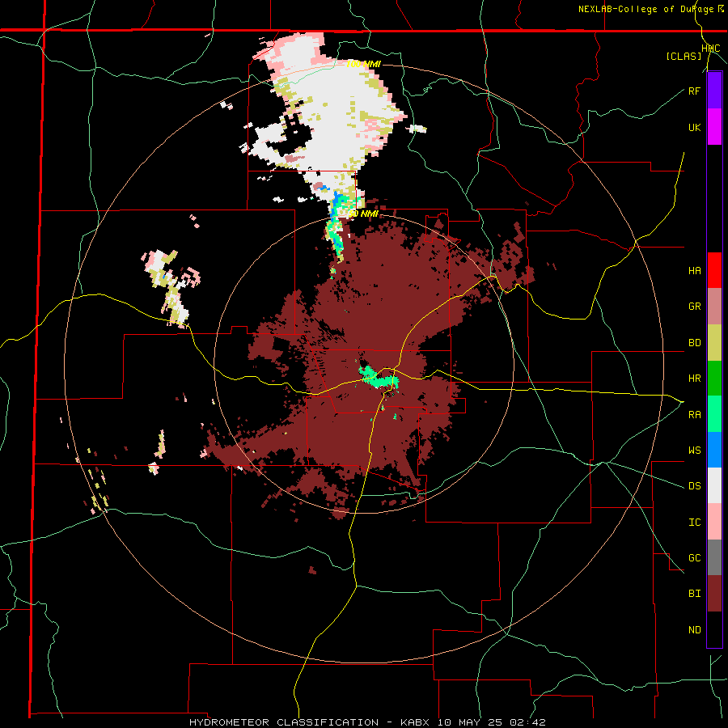The image size is (728, 728).
Task: Select the DS legend label
Action: click(694, 486)
